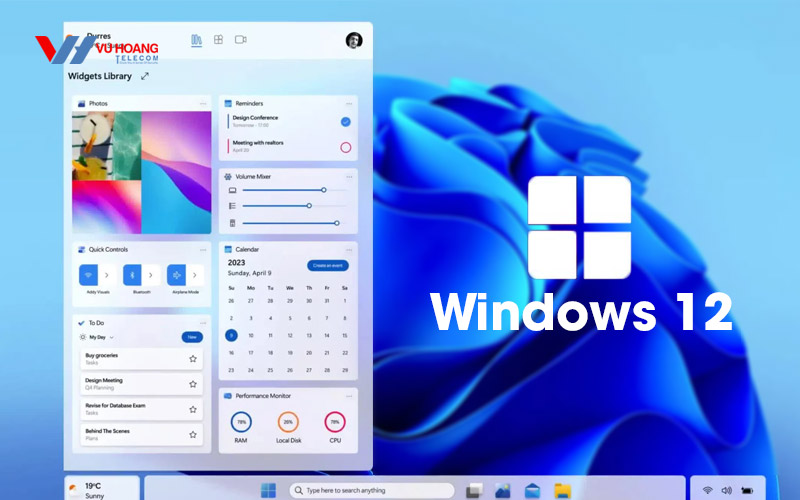Mark Meeting with realtors reminder as done
Image resolution: width=800 pixels, height=500 pixels.
[345, 147]
